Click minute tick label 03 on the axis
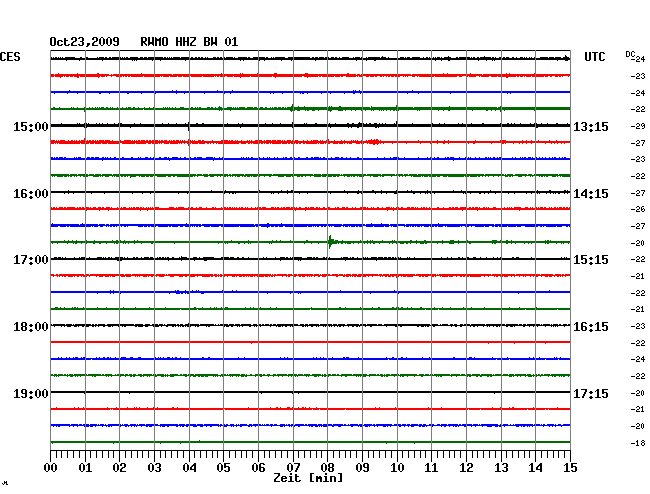Viewport: 650px width, 494px height. [x=154, y=467]
